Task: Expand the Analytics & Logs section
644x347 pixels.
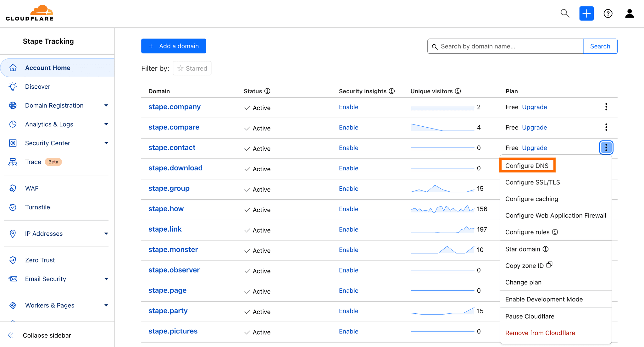Action: [49, 124]
